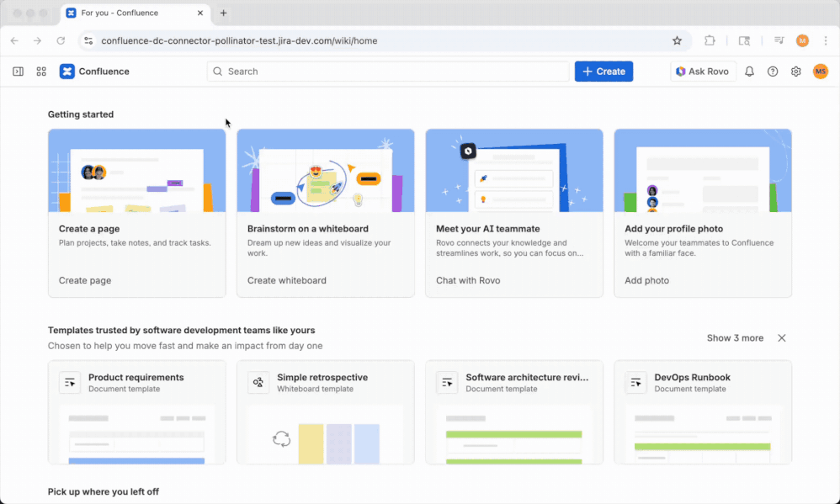Click the browser forward arrow
The image size is (840, 504).
pyautogui.click(x=38, y=40)
